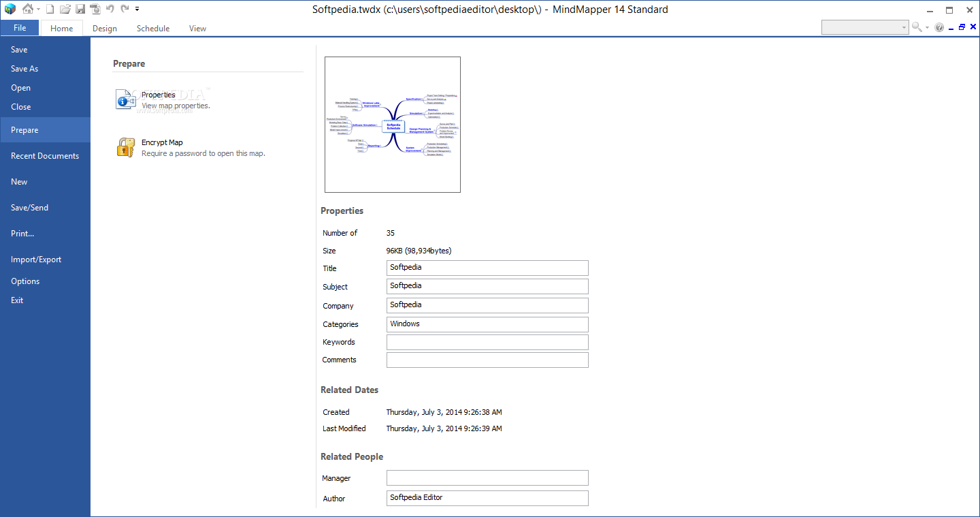Click the Categories field containing Windows

487,324
